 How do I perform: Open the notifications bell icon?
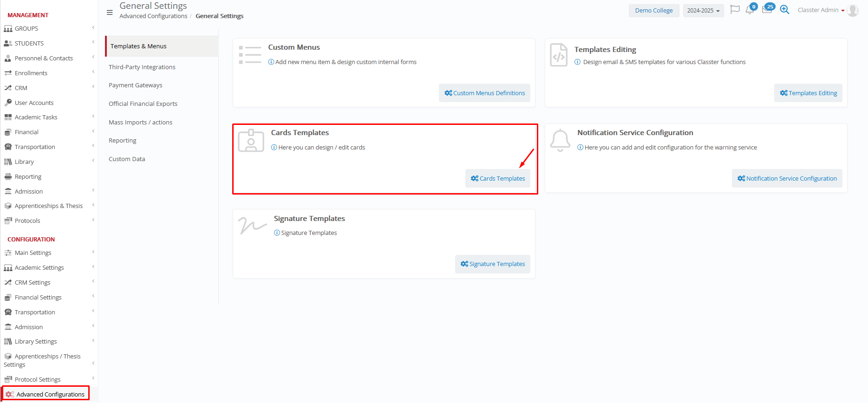(x=750, y=10)
